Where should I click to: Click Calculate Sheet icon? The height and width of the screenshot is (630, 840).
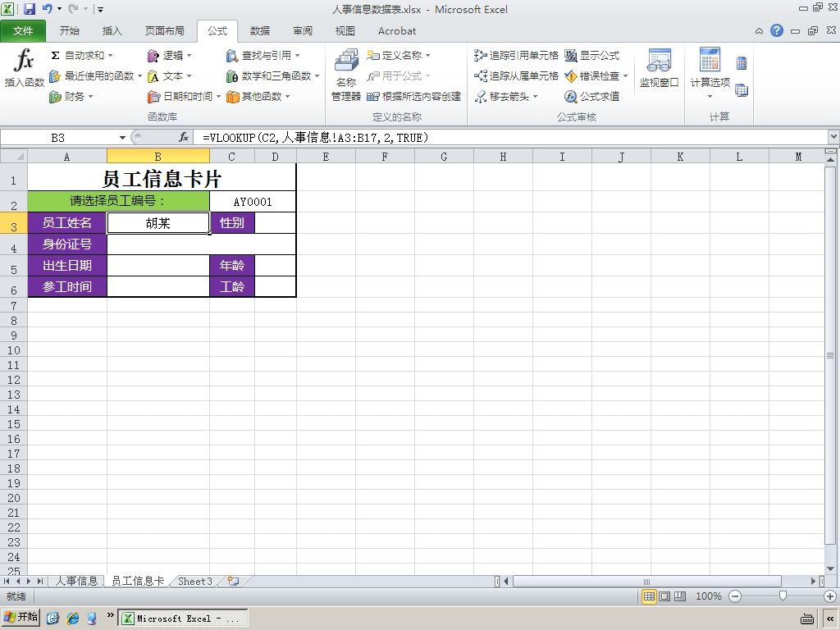(x=742, y=90)
